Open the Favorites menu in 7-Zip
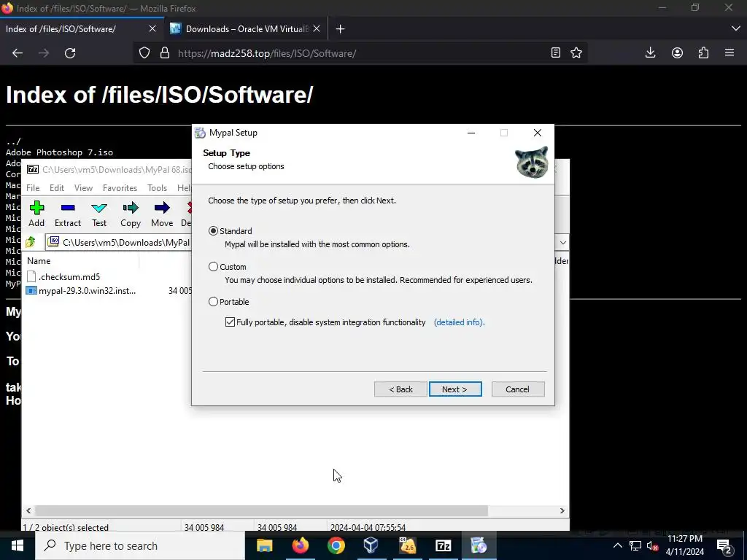Image resolution: width=747 pixels, height=560 pixels. (x=120, y=188)
